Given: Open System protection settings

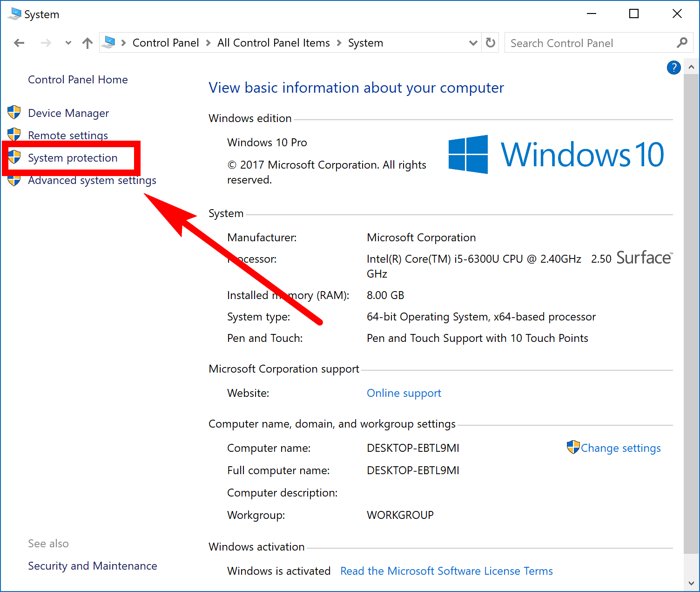Looking at the screenshot, I should tap(73, 158).
